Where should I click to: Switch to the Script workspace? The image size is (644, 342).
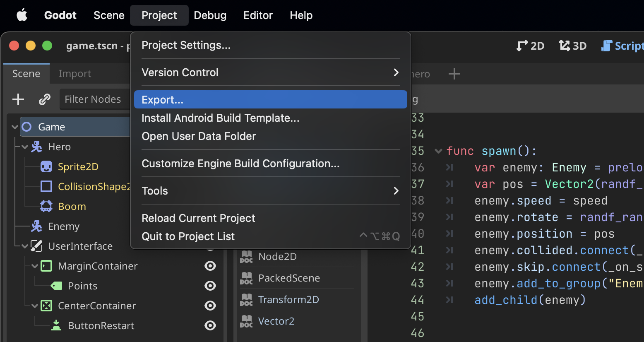pos(622,46)
